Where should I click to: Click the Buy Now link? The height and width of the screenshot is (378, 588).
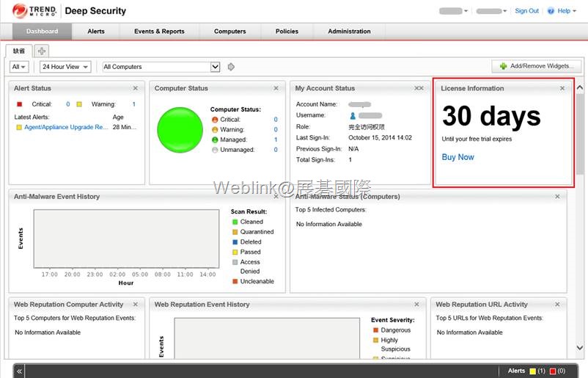[458, 157]
